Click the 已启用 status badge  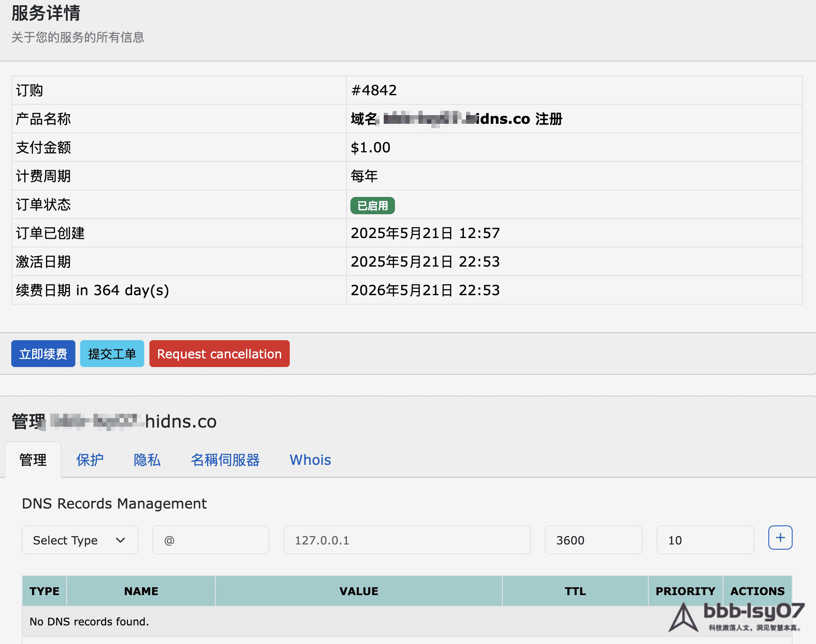coord(372,206)
